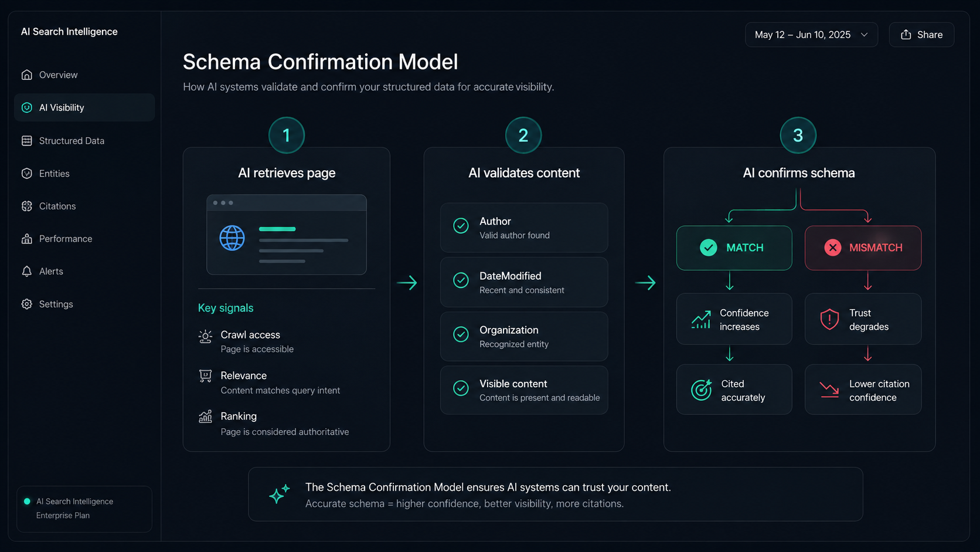Screen dimensions: 980x552
Task: Click the Share button
Action: point(921,35)
